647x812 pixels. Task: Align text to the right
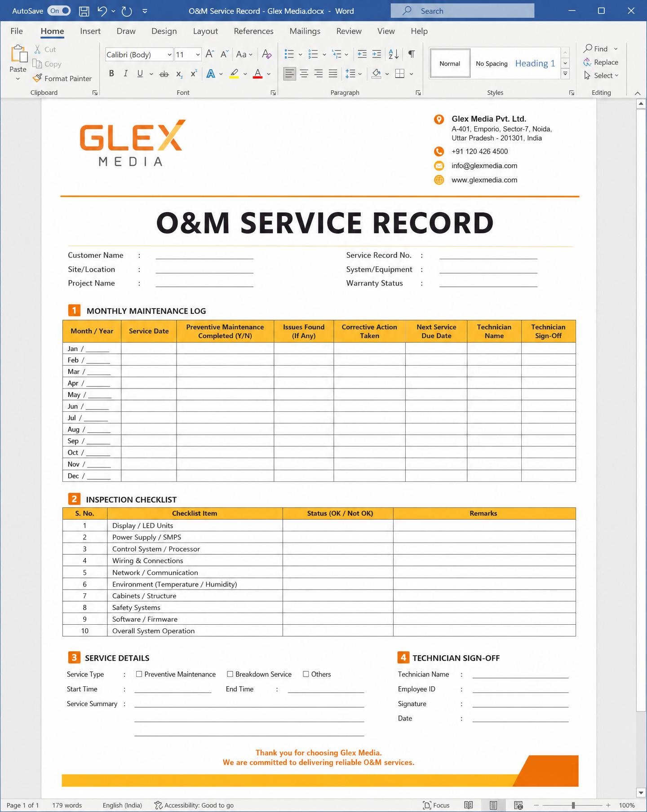click(319, 74)
